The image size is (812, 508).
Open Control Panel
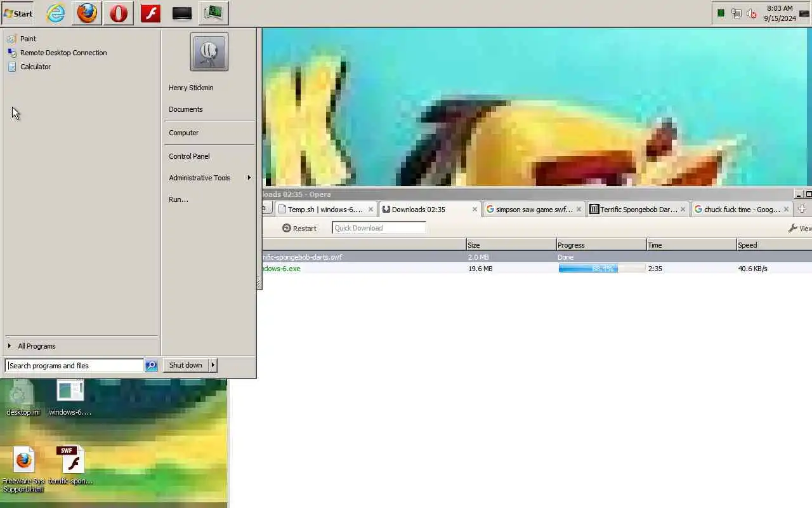(189, 156)
